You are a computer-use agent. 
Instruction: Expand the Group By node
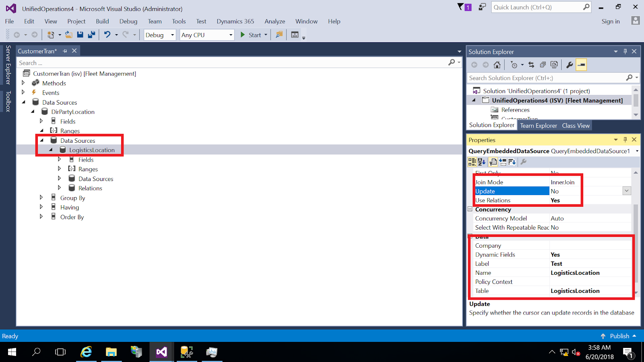coord(41,197)
